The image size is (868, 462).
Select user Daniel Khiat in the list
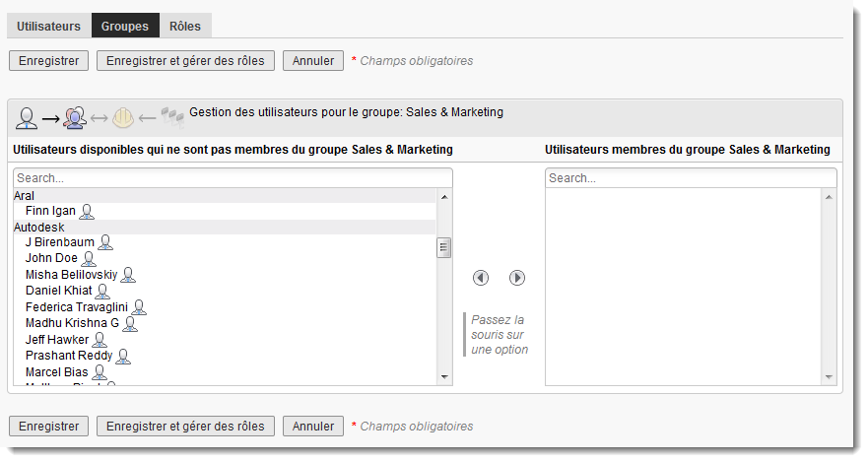pyautogui.click(x=59, y=291)
